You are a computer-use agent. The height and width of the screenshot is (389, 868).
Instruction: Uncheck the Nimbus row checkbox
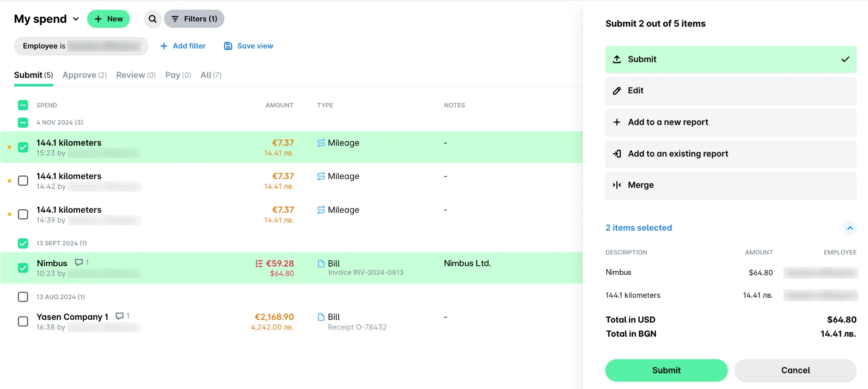[x=23, y=268]
